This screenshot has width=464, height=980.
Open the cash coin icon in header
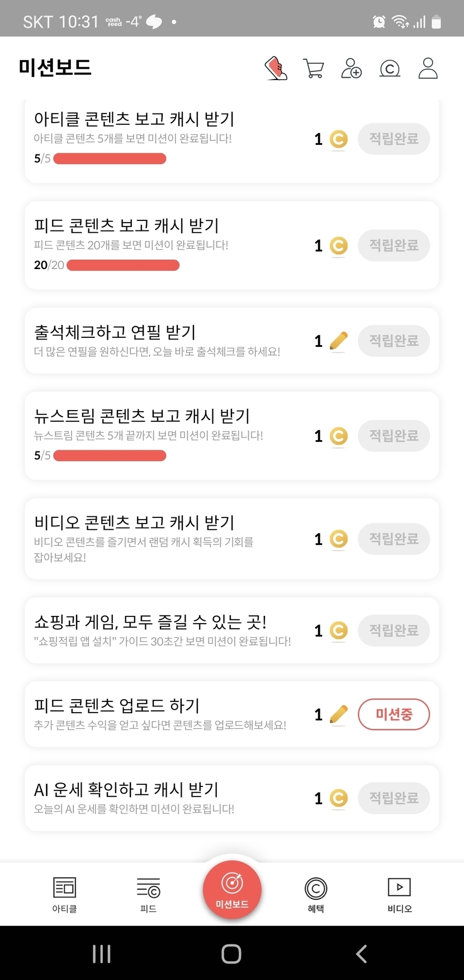point(390,68)
